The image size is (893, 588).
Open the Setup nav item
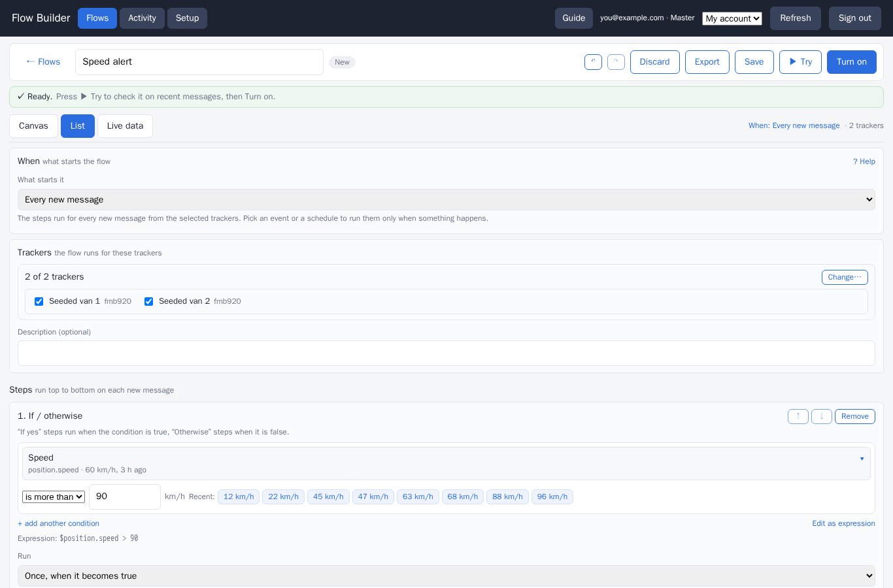[187, 18]
